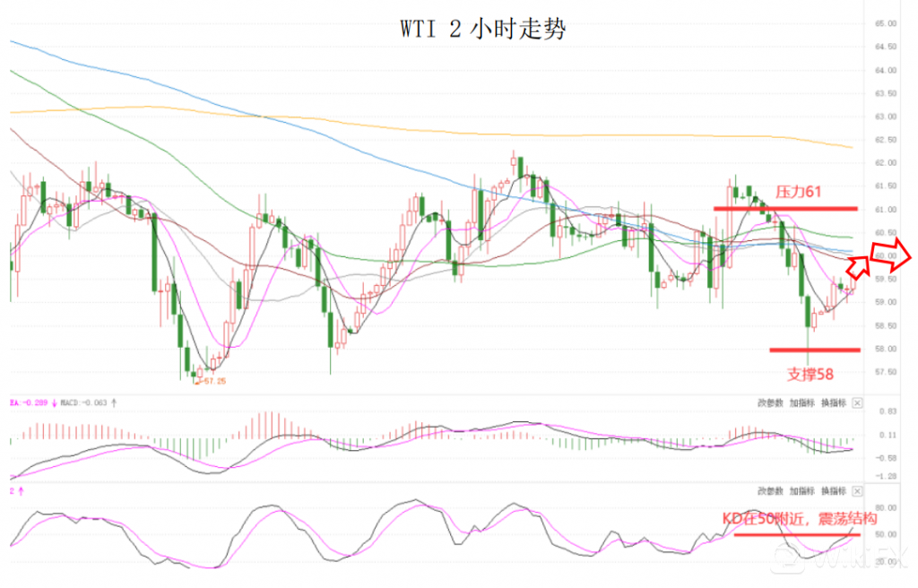Click the down arrow beside EA value

click(55, 403)
